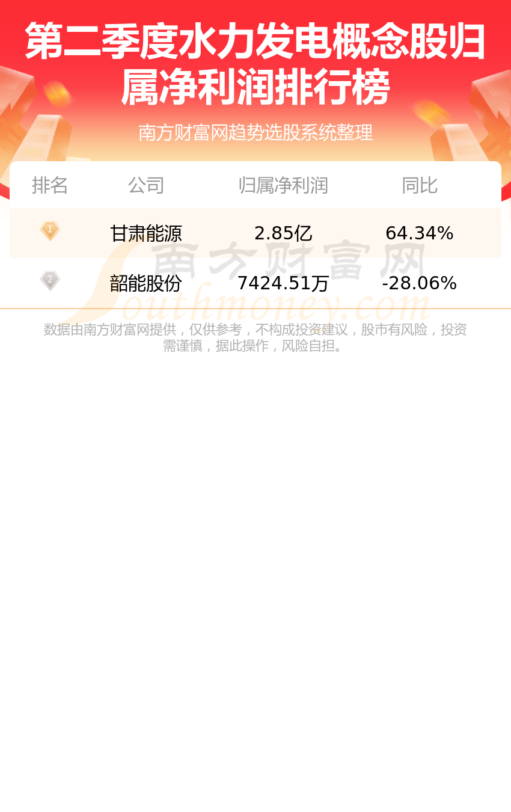Open the 甘肃能源 company name
Screen dimensions: 511x812
coord(146,233)
